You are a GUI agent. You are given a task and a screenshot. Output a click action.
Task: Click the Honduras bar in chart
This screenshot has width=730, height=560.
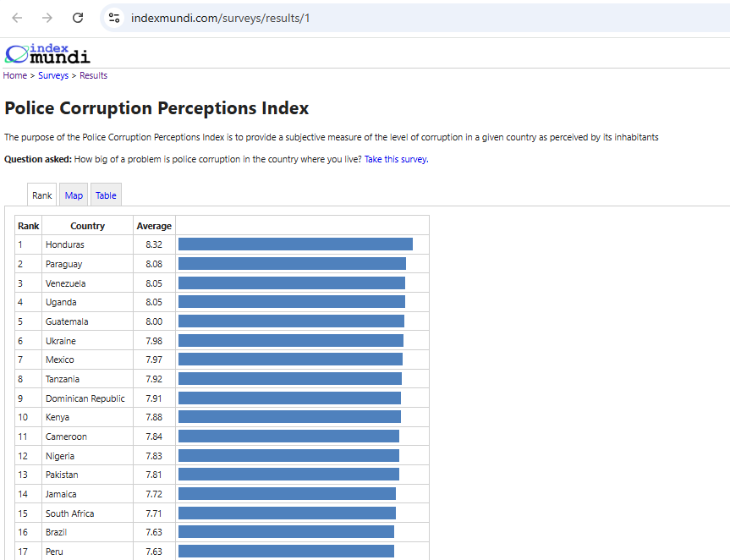click(x=295, y=244)
